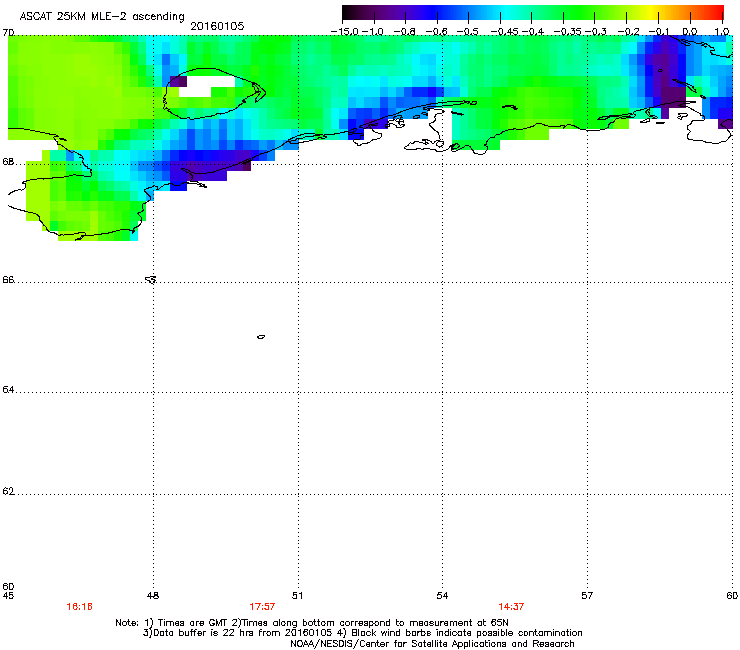Click the red swath time 17:57

[x=262, y=607]
